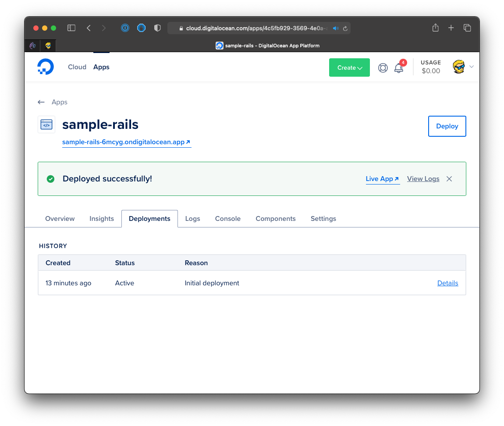
Task: Open notifications bell icon
Action: pos(398,68)
